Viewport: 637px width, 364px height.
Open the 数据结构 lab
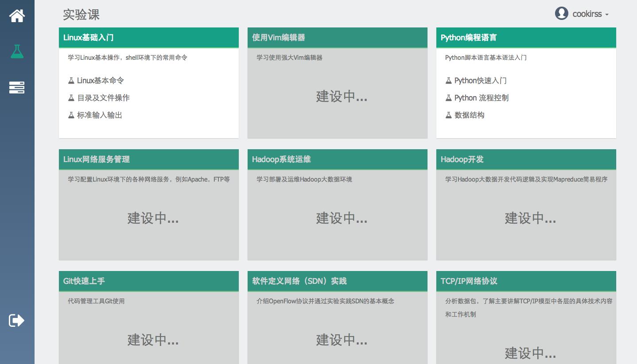[x=470, y=115]
